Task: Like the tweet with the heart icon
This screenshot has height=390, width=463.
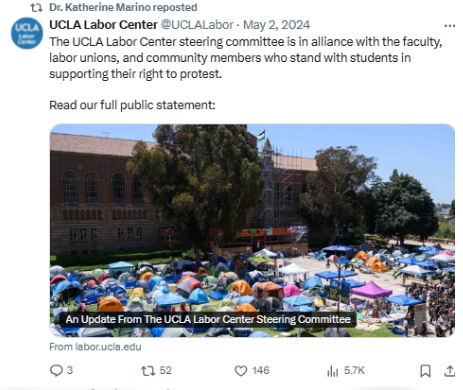Action: click(x=241, y=371)
